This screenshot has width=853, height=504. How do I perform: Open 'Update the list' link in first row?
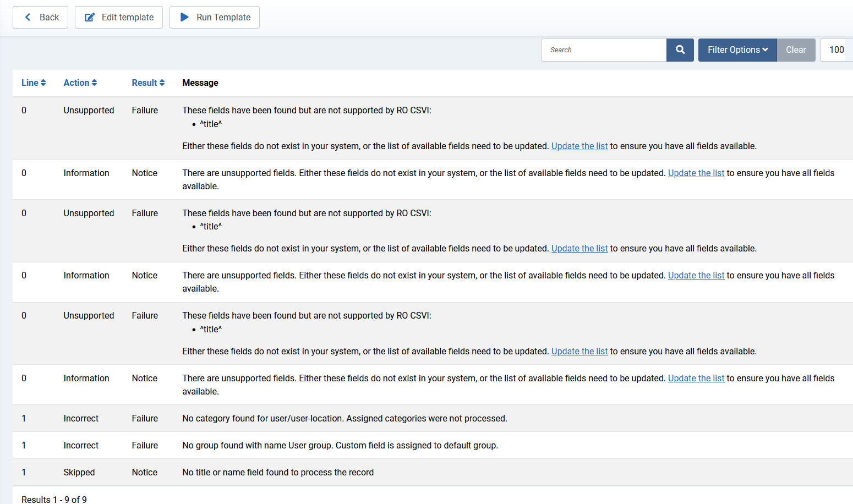(x=579, y=146)
